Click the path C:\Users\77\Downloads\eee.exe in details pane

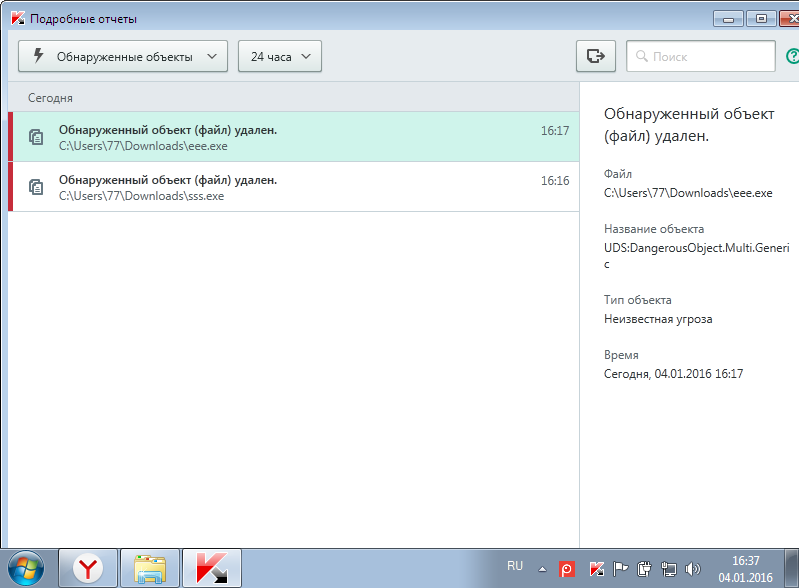(688, 193)
